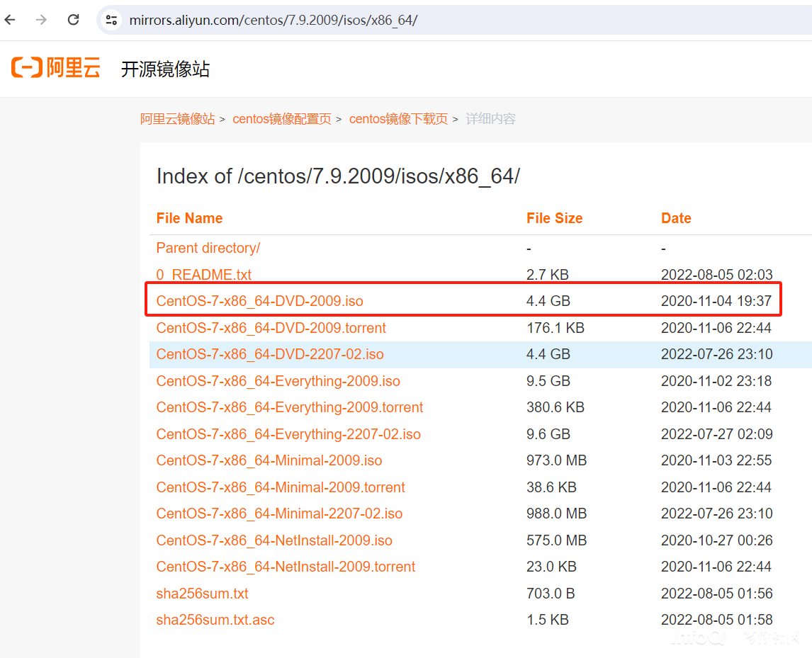Screen dimensions: 812x658
Task: Click the Aliyun logo
Action: (56, 68)
